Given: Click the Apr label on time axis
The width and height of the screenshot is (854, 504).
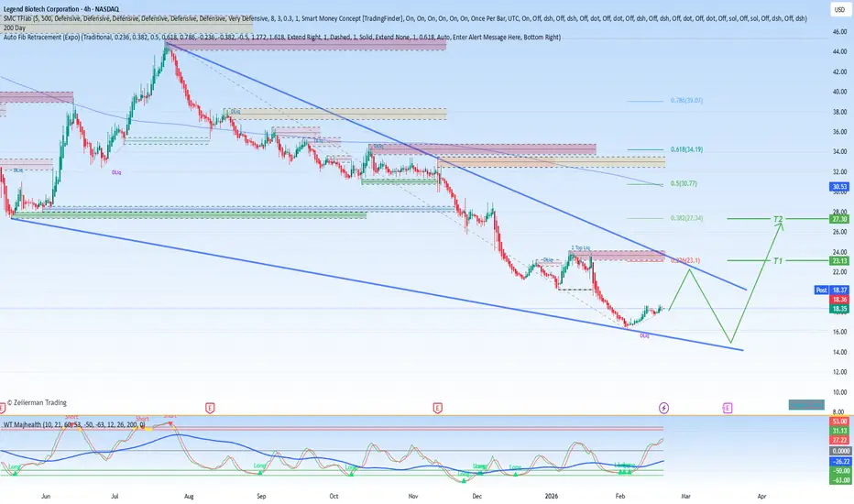Looking at the screenshot, I should [762, 497].
